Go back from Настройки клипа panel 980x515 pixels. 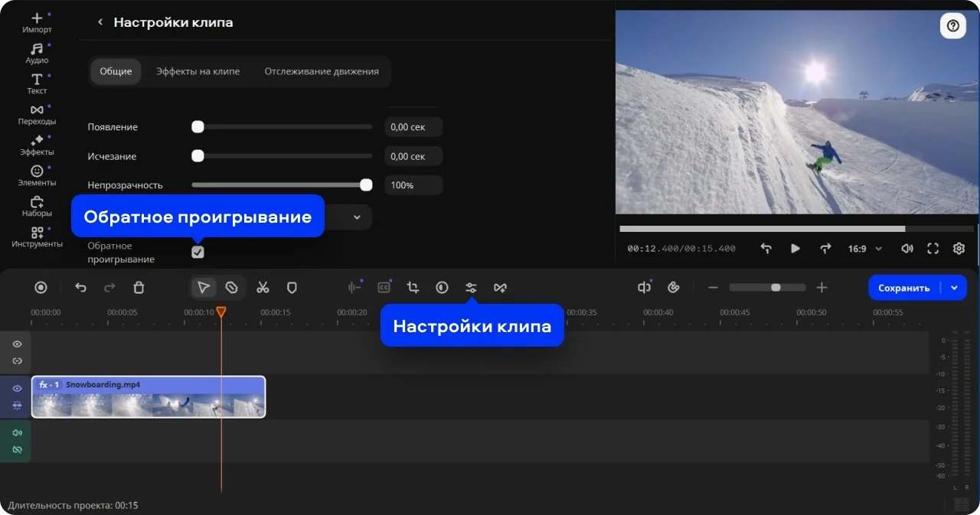(100, 22)
